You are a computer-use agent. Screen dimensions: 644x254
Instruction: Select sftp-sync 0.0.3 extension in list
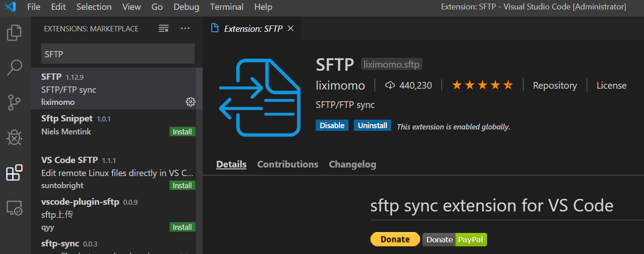(117, 245)
